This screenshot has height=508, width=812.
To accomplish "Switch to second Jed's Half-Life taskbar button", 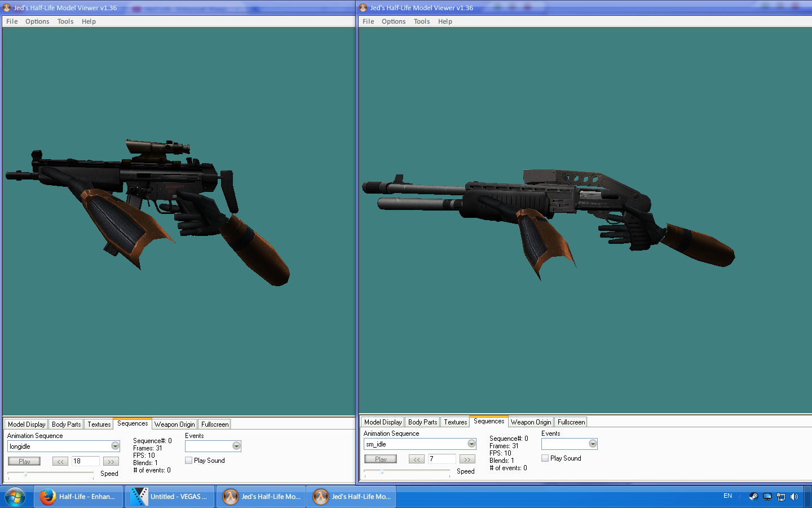I will tap(351, 497).
